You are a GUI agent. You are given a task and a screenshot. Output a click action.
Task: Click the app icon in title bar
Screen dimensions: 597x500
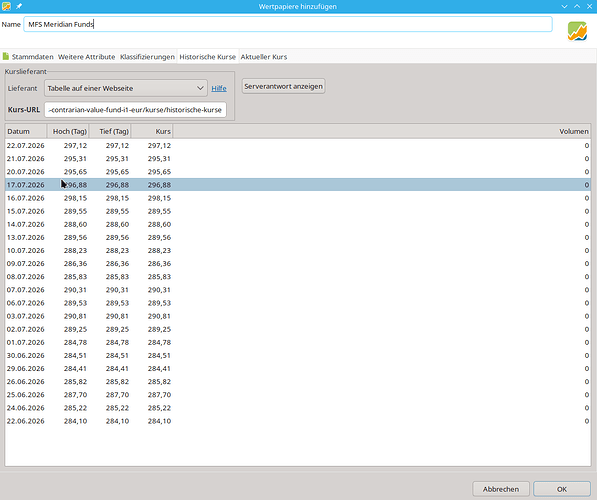click(6, 6)
